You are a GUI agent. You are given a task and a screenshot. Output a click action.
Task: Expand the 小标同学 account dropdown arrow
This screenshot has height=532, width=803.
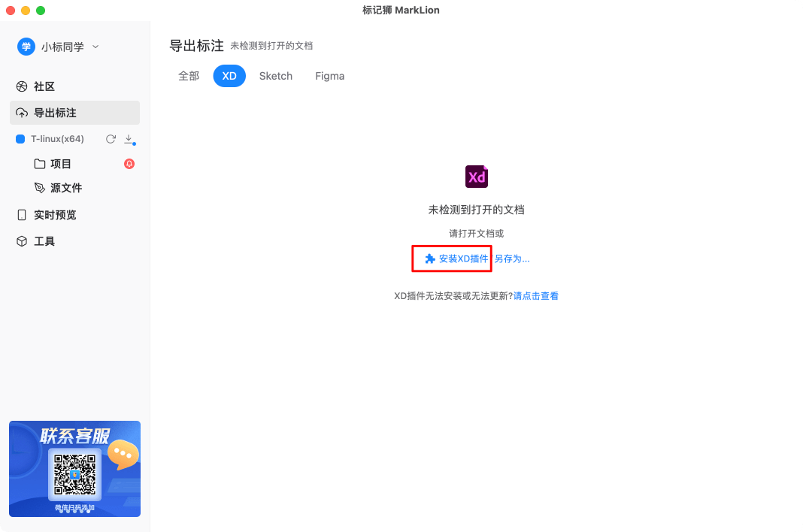pos(95,47)
